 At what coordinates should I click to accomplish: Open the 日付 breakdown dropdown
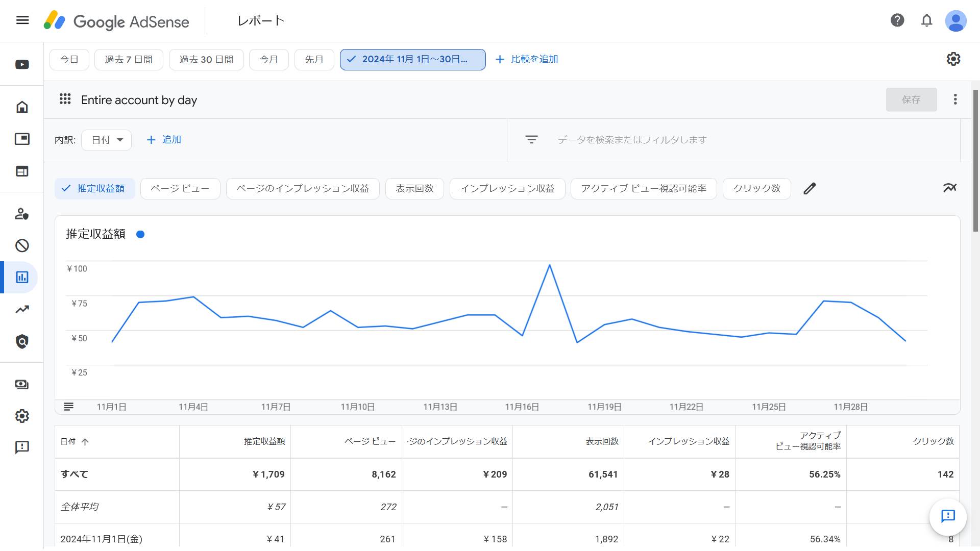pos(107,140)
